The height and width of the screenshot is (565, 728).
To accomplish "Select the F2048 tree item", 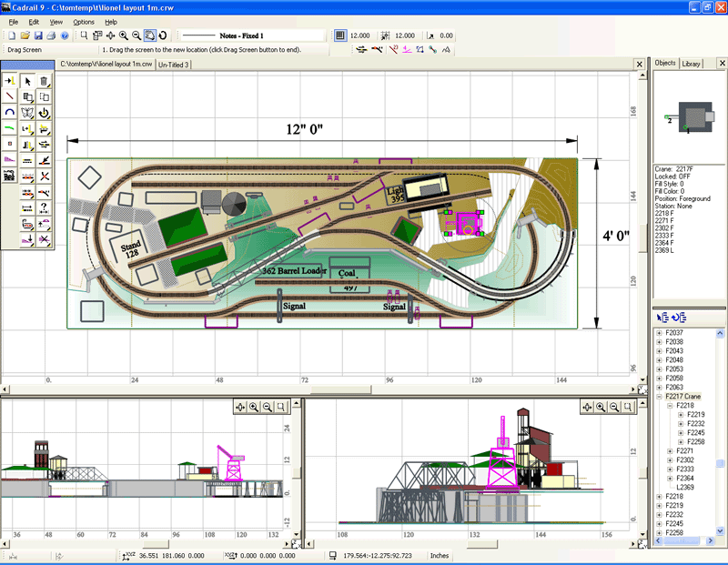I will [674, 359].
